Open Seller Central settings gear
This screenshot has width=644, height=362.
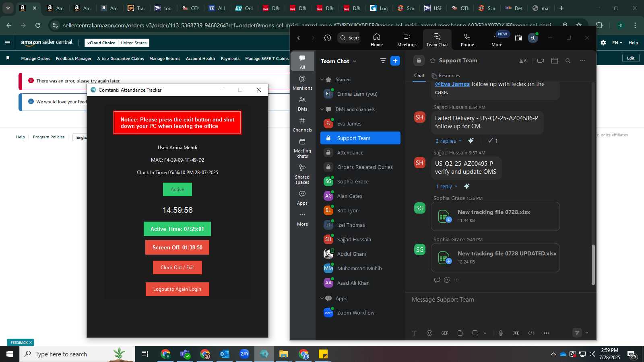[603, 43]
